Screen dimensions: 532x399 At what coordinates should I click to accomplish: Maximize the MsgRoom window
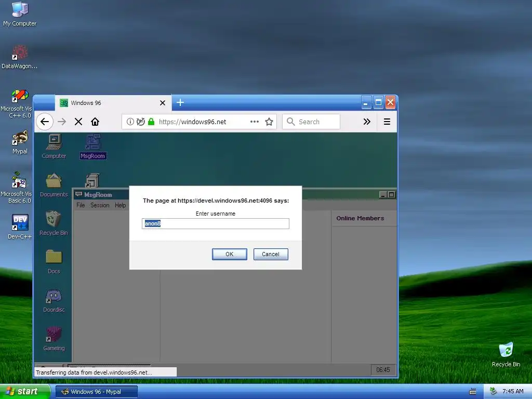click(x=392, y=195)
